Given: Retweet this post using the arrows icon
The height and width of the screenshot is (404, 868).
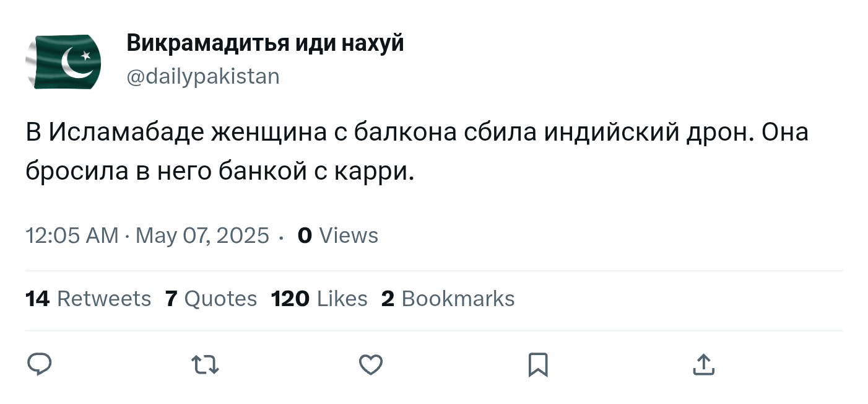Looking at the screenshot, I should [206, 364].
